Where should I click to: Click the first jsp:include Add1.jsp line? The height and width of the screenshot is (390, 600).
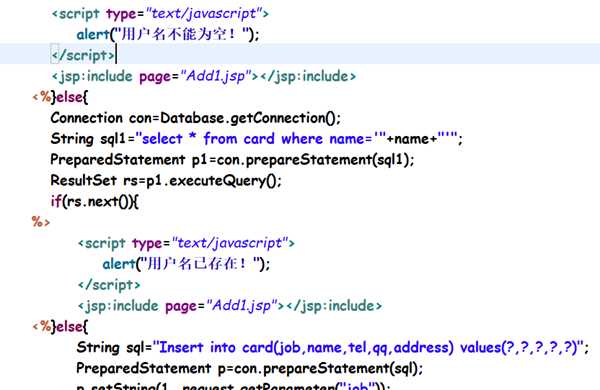pos(204,76)
